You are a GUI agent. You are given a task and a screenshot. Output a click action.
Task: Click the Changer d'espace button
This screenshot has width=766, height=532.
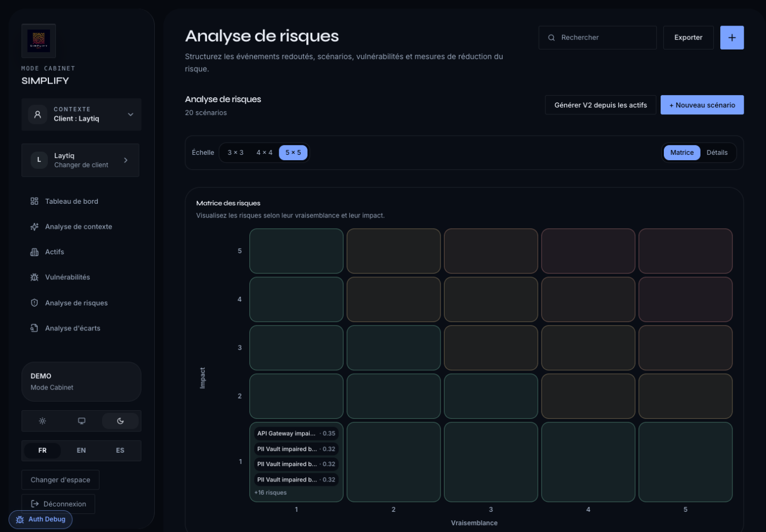61,480
